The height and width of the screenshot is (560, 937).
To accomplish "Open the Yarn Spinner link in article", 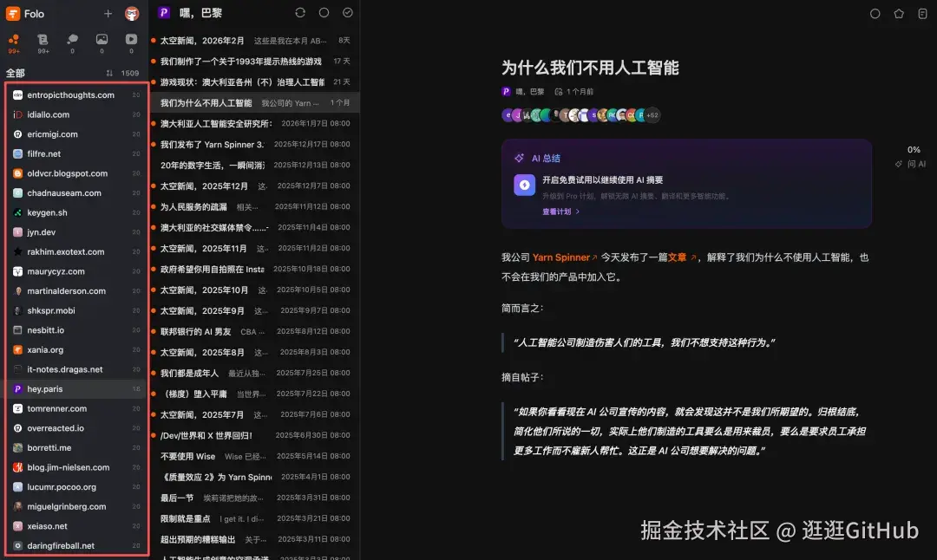I will [x=565, y=257].
